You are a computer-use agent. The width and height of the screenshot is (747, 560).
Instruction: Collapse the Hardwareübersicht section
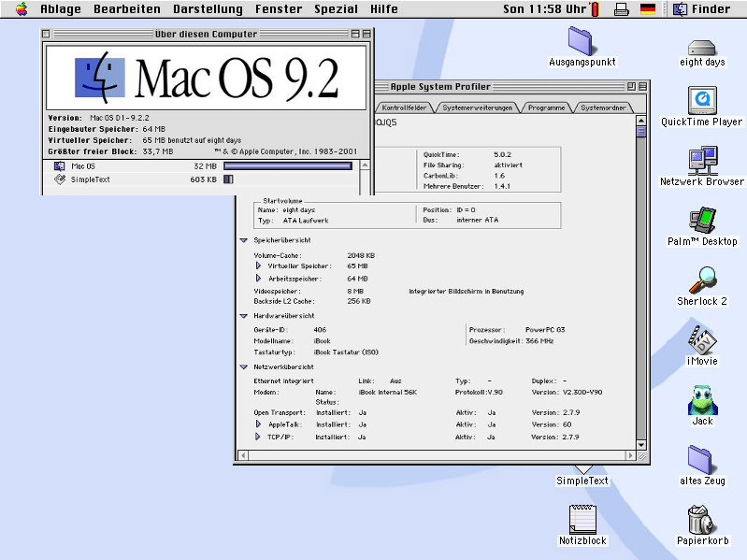(x=243, y=316)
